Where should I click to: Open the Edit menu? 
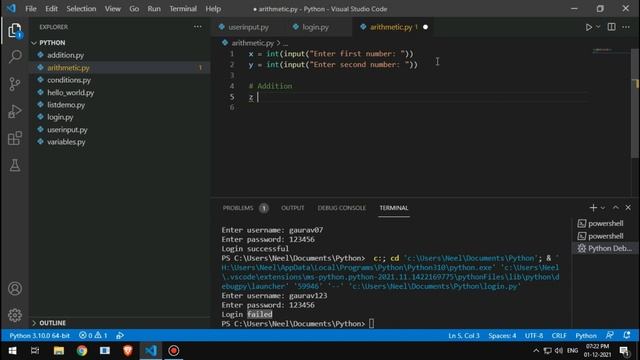pyautogui.click(x=51, y=9)
